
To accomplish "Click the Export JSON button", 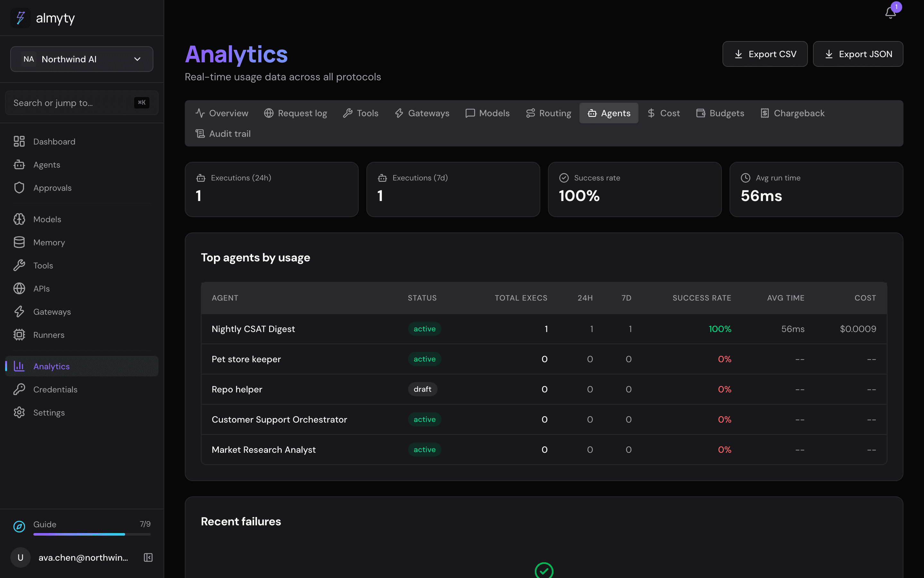I will point(858,54).
